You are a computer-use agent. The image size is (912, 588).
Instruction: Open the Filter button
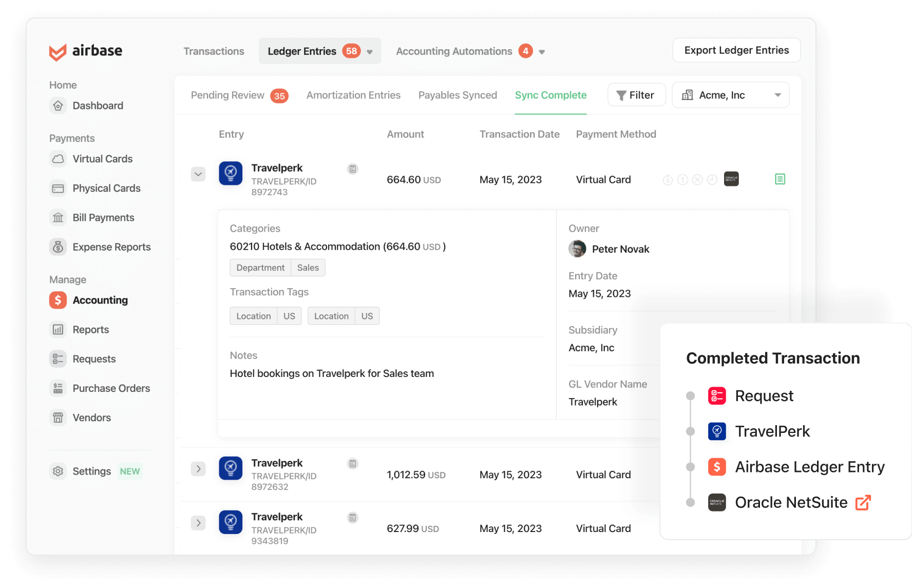pyautogui.click(x=637, y=95)
